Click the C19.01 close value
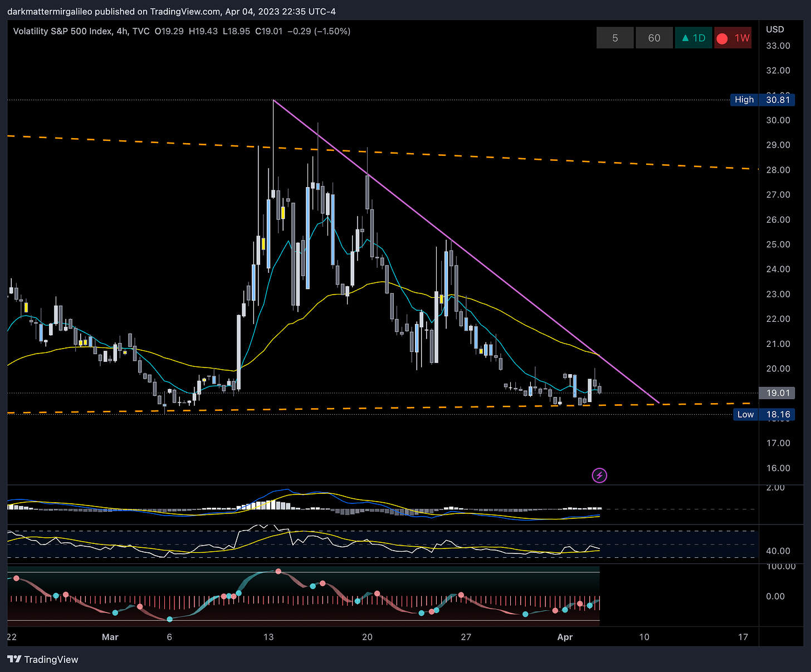 269,31
